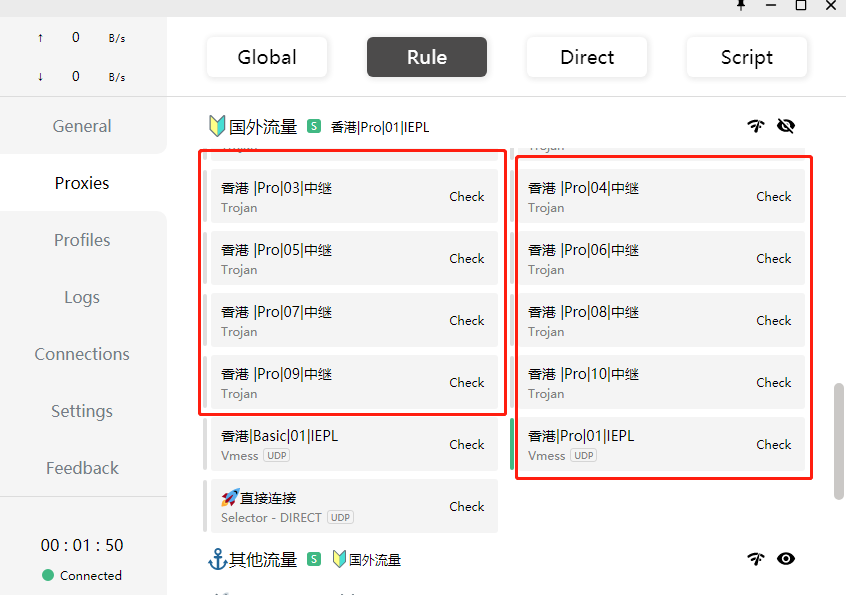
Task: Switch proxy mode to Global
Action: pos(267,57)
